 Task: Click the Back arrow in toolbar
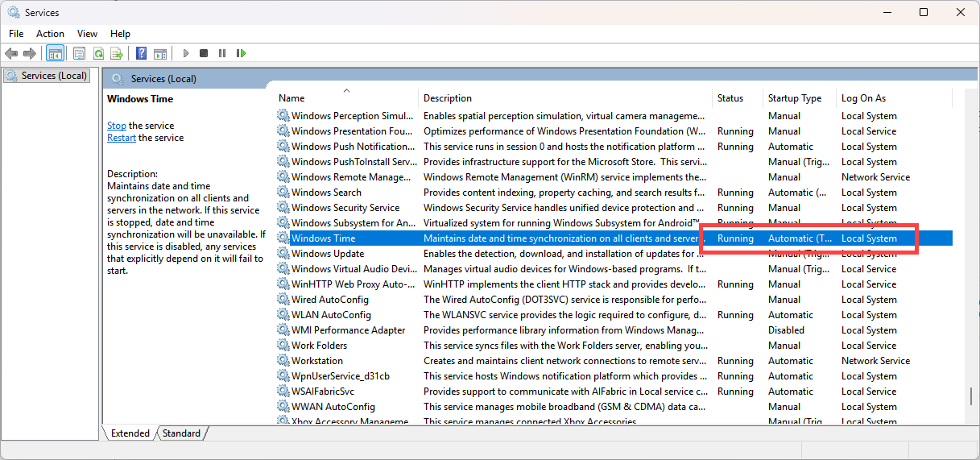point(11,53)
